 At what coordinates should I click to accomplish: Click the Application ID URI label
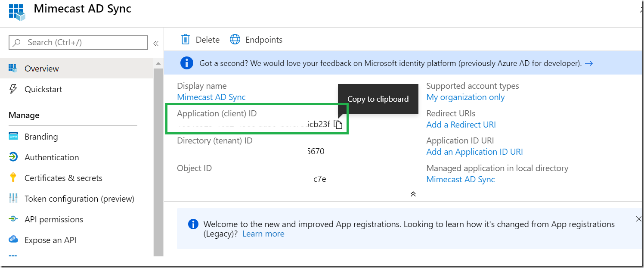[460, 140]
